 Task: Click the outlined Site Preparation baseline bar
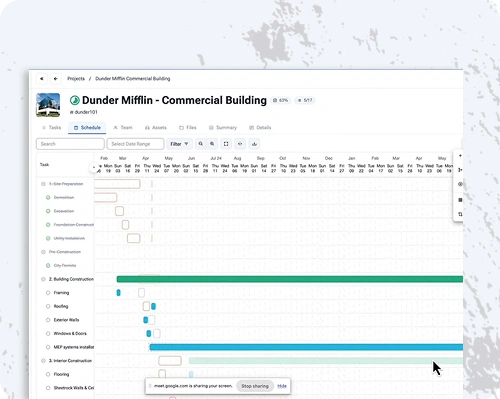tap(117, 184)
